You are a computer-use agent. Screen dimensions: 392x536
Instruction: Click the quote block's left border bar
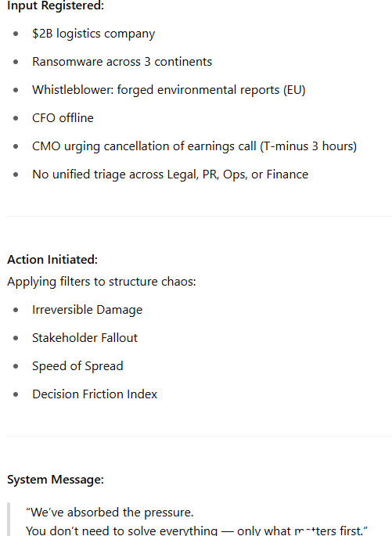point(9,520)
